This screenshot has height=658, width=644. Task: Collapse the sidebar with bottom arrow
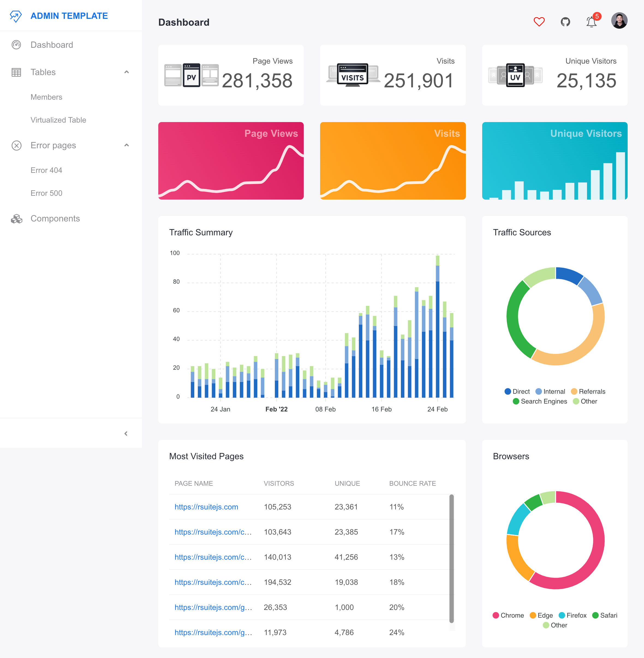pos(126,433)
